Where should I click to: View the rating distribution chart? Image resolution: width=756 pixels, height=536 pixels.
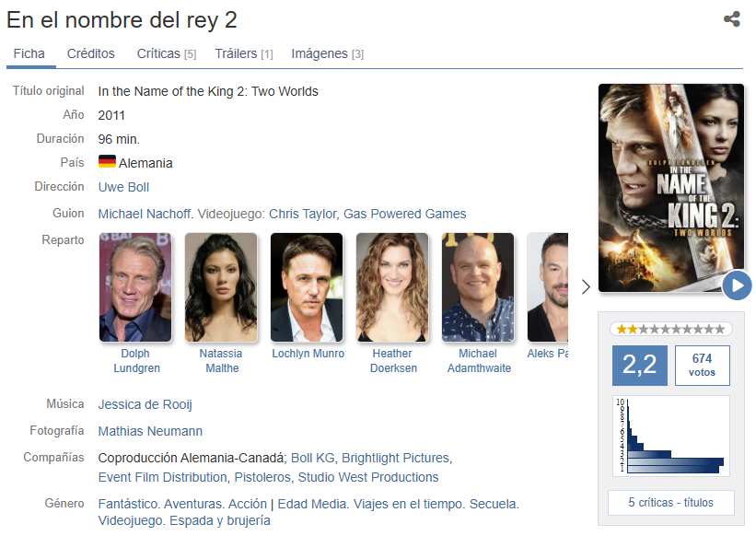(670, 437)
